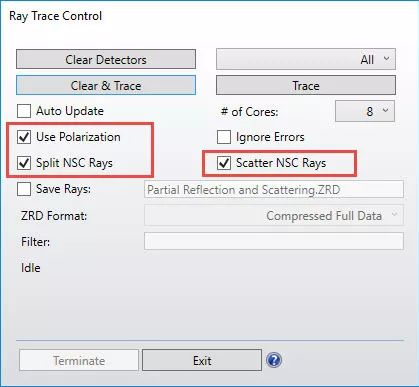Click the Terminate button

pyautogui.click(x=79, y=360)
